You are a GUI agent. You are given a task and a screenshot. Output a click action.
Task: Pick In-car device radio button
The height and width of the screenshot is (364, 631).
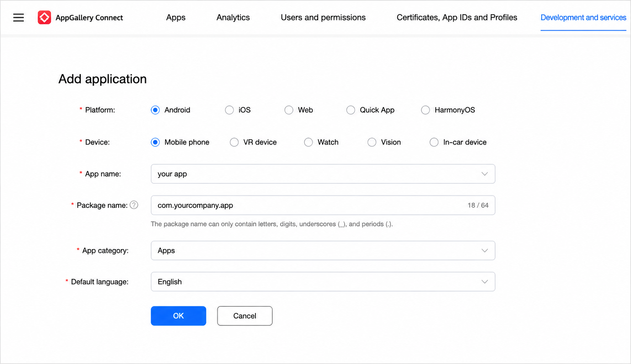(x=434, y=142)
